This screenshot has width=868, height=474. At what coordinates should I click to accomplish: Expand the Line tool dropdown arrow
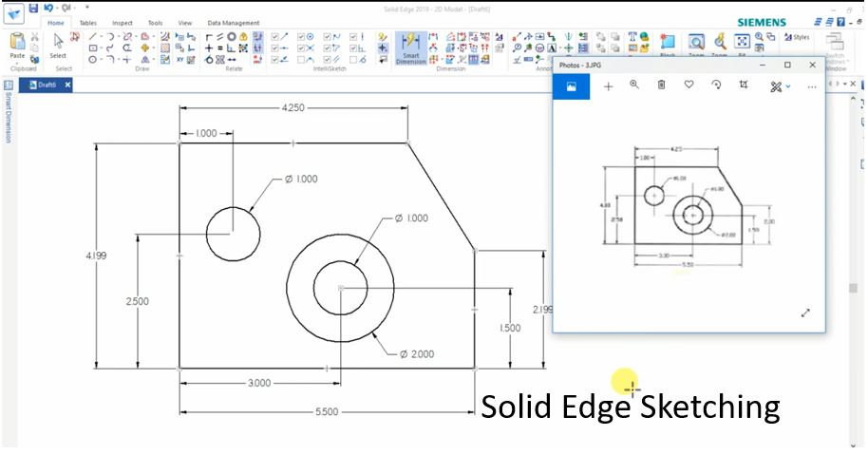point(101,36)
